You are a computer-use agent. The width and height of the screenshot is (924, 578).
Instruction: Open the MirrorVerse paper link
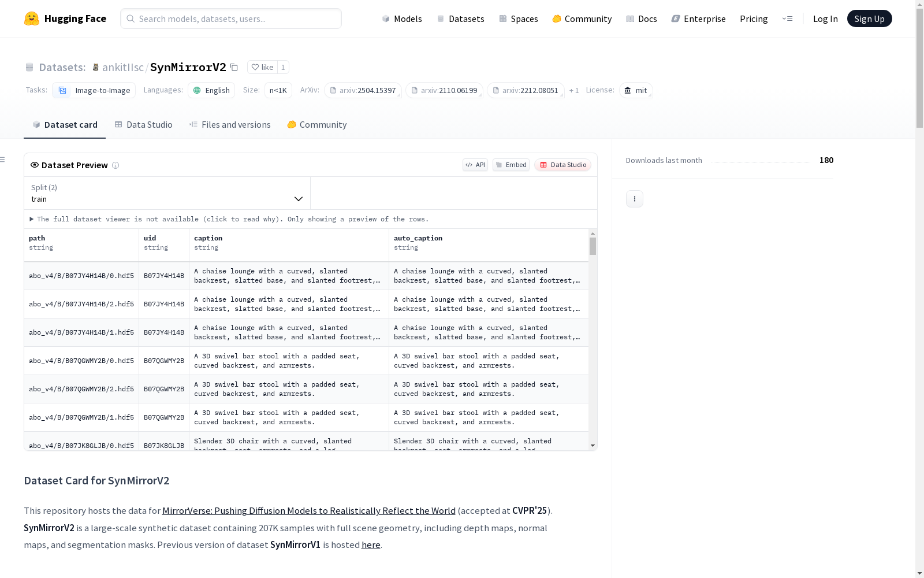click(x=309, y=510)
